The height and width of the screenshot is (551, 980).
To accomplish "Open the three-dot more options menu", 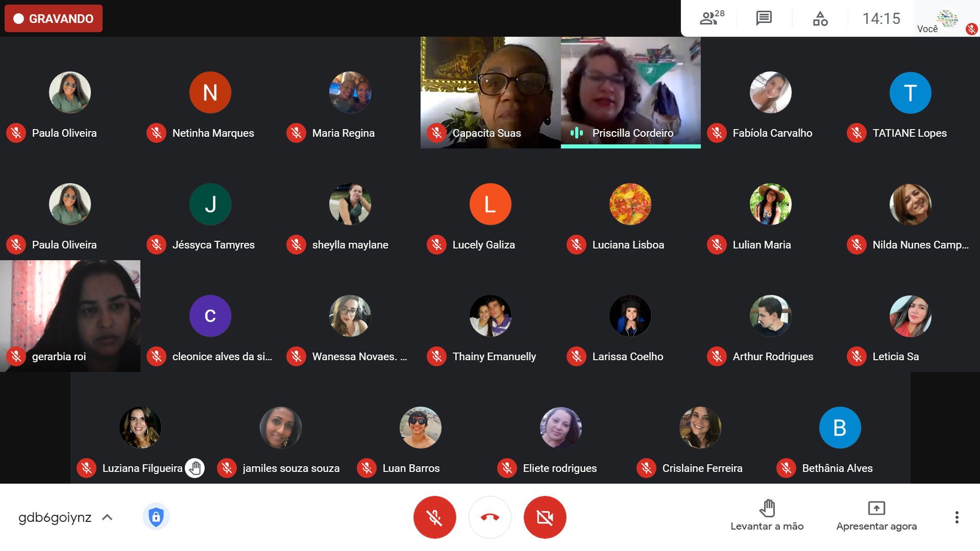I will (957, 517).
